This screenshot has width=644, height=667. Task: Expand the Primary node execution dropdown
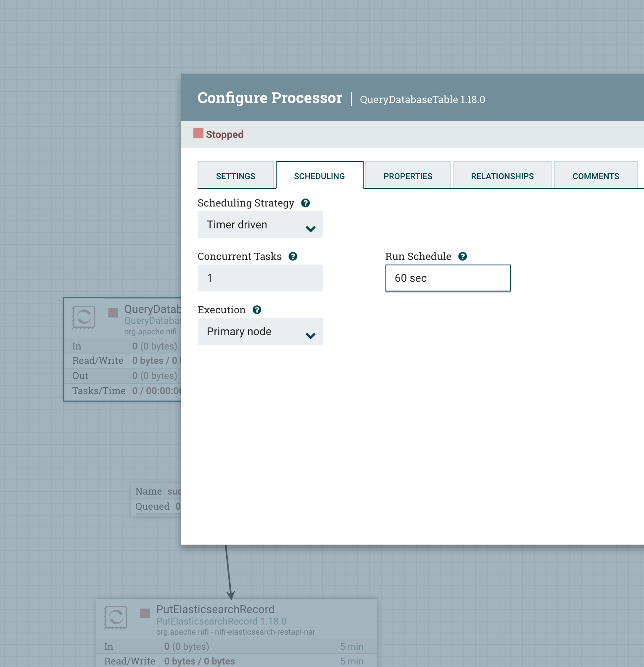tap(260, 331)
